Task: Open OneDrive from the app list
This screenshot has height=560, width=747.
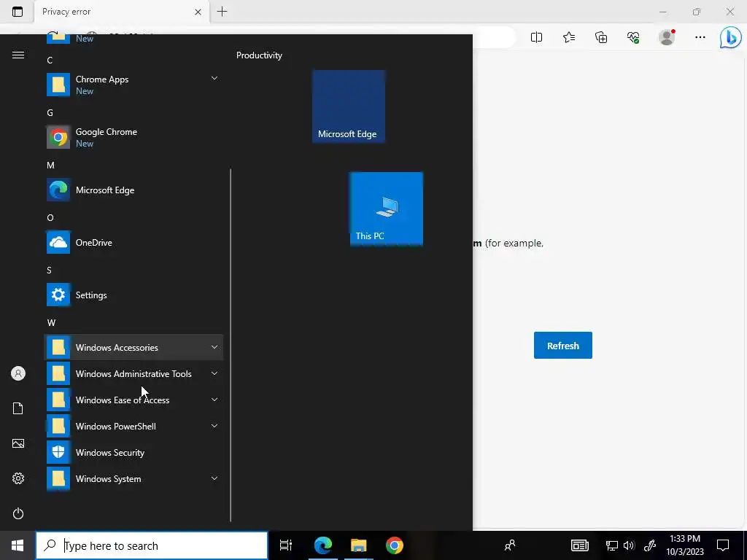Action: point(134,242)
